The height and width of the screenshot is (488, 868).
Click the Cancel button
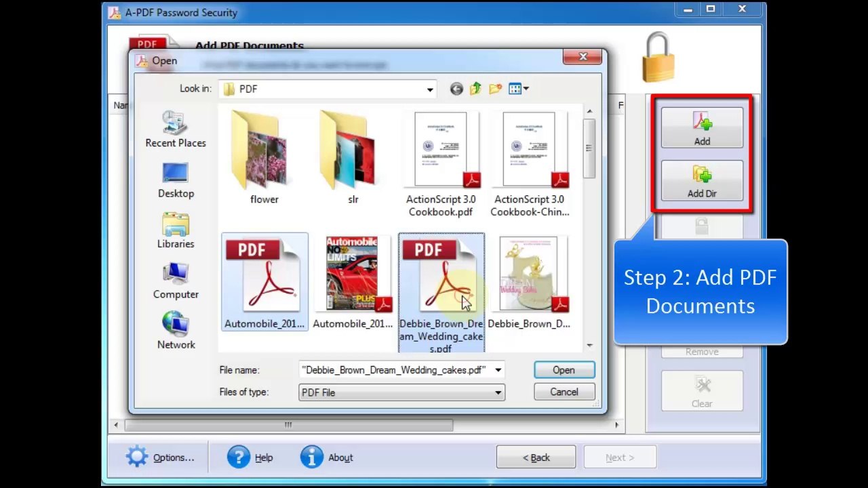click(564, 392)
